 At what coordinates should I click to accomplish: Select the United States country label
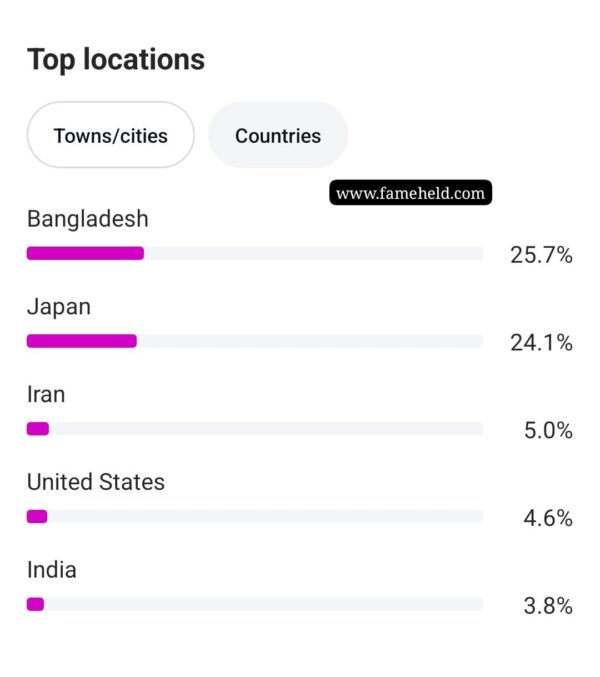coord(96,482)
